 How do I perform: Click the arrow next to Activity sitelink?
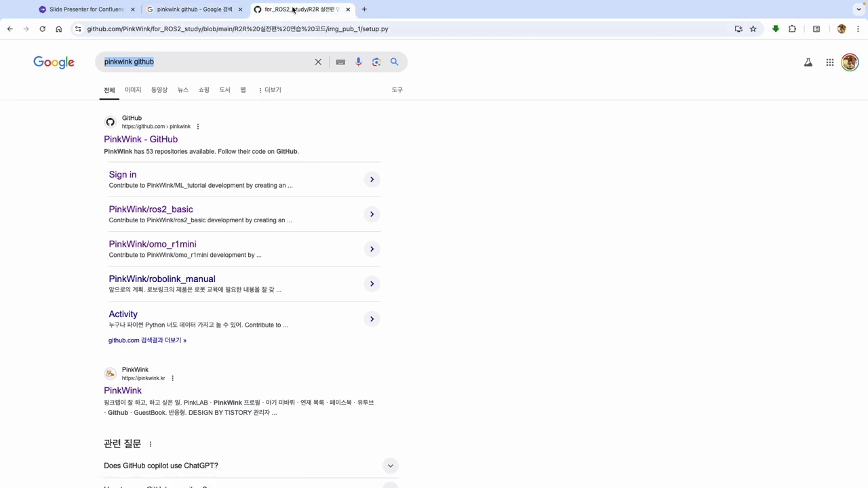click(x=372, y=319)
